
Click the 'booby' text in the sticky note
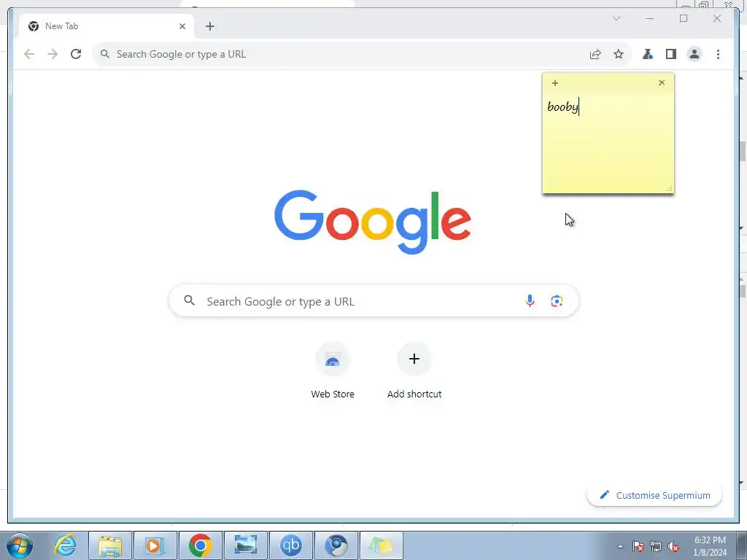pos(562,106)
